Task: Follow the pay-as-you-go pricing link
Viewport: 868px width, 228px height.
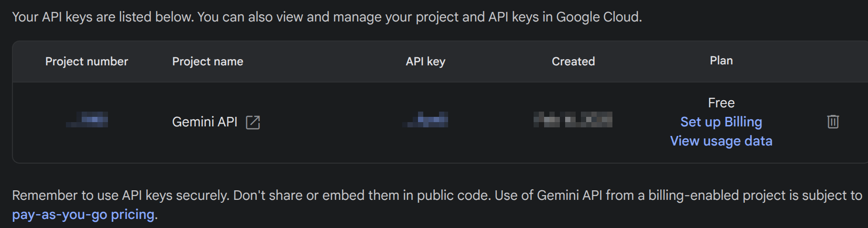Action: [x=83, y=215]
